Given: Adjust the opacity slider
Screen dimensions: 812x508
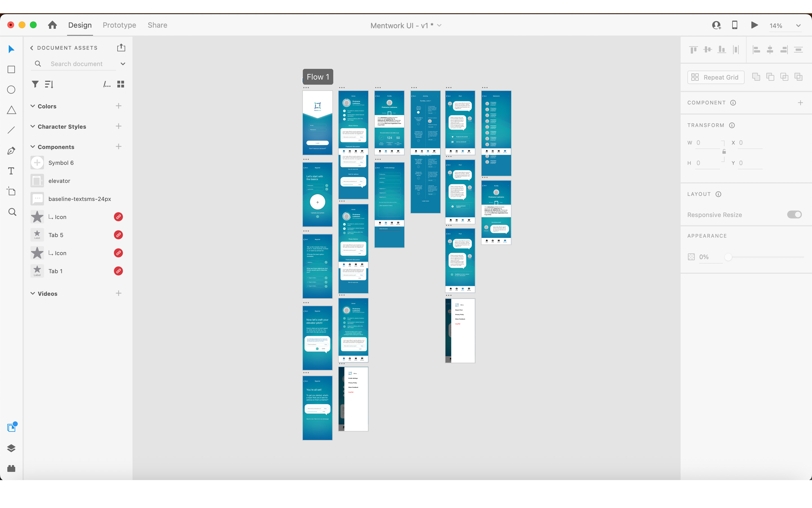Looking at the screenshot, I should tap(728, 257).
